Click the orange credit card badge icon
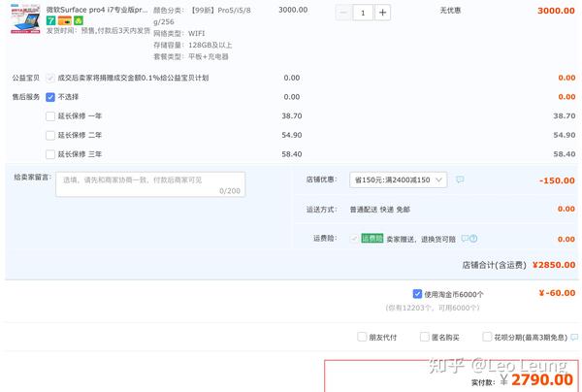582x392 pixels. [x=65, y=20]
